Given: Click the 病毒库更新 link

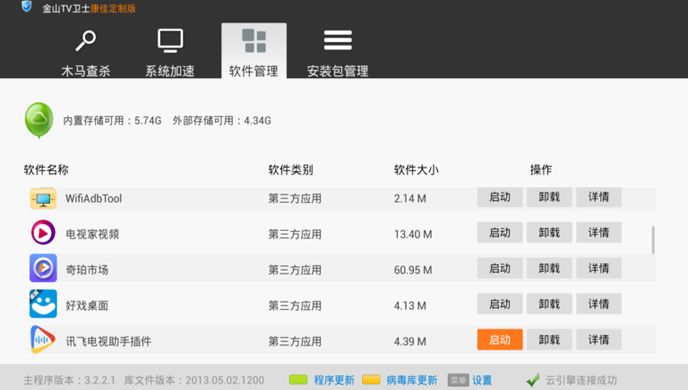Looking at the screenshot, I should point(412,380).
